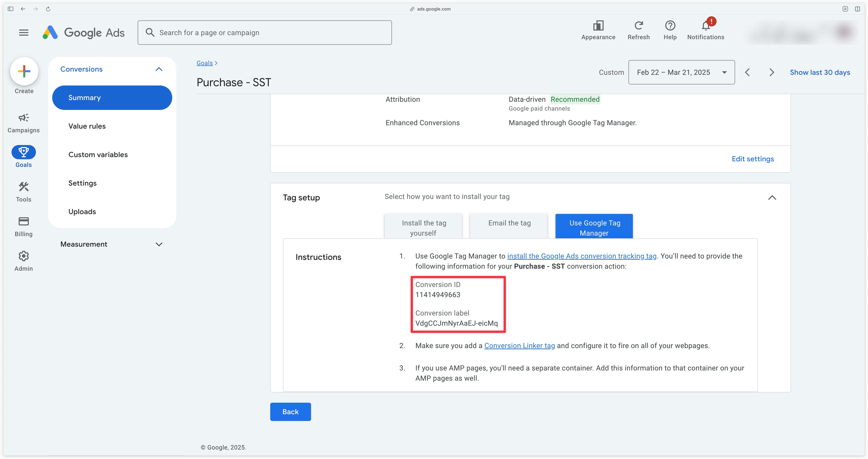Click the Create plus button

24,71
